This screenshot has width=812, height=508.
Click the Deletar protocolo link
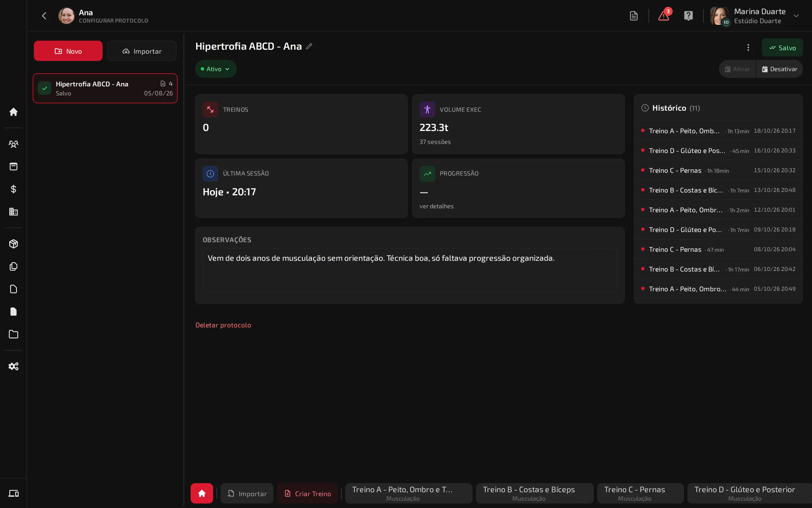223,325
